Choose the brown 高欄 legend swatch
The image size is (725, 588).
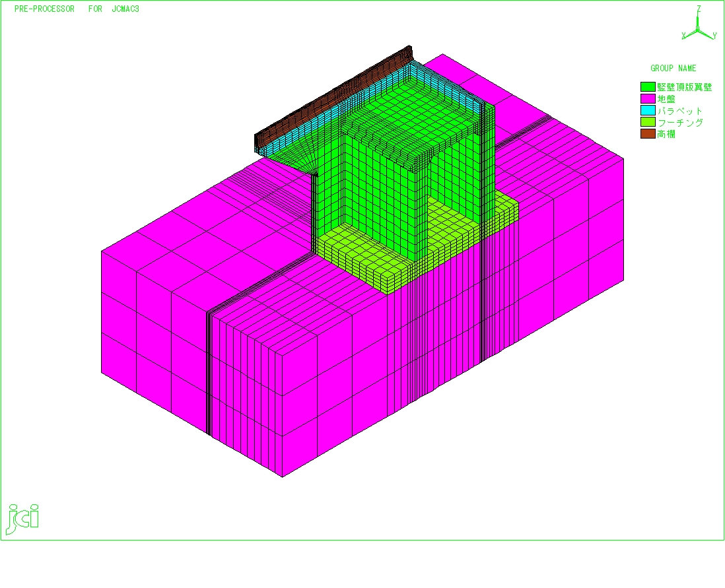tap(647, 134)
